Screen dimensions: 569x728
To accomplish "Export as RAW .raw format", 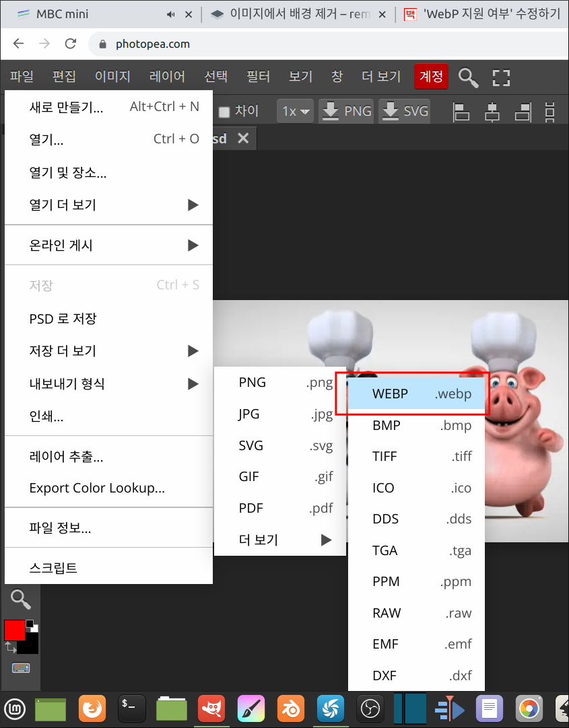I will click(x=416, y=614).
